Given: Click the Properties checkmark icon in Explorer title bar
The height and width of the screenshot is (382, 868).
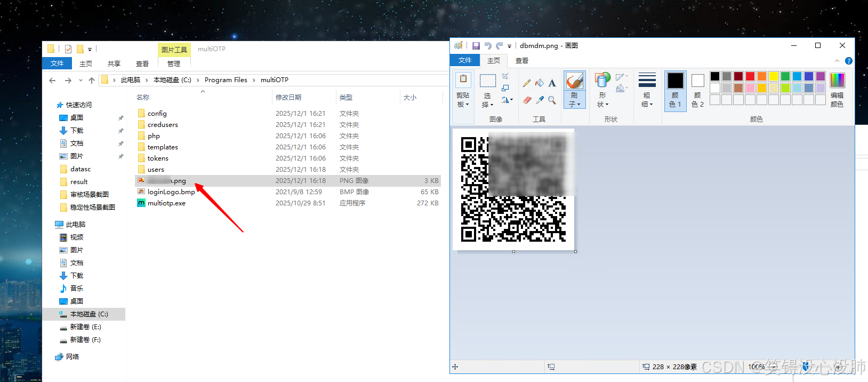Looking at the screenshot, I should (68, 49).
